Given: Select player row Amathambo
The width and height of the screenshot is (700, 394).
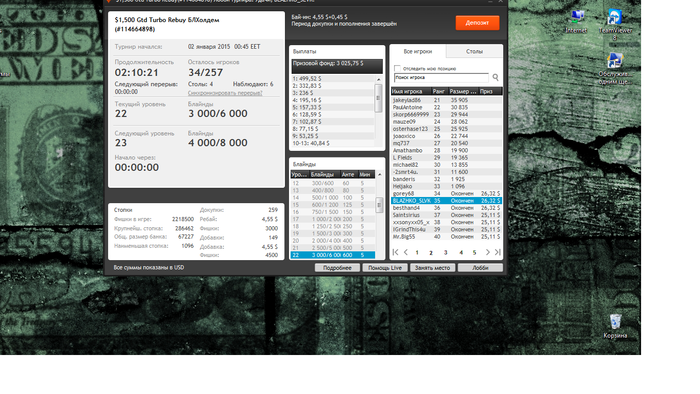Looking at the screenshot, I should [x=446, y=150].
